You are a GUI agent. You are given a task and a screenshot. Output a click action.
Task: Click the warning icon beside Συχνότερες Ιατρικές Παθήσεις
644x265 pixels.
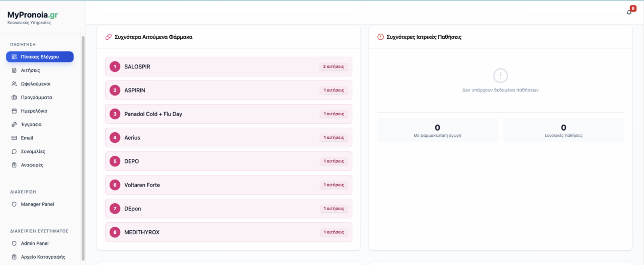[380, 37]
